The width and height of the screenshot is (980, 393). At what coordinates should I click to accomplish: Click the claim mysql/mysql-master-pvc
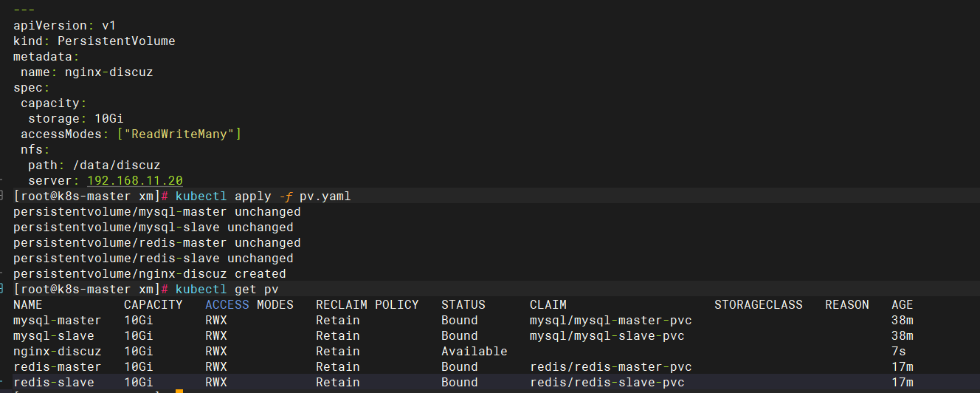click(x=611, y=320)
